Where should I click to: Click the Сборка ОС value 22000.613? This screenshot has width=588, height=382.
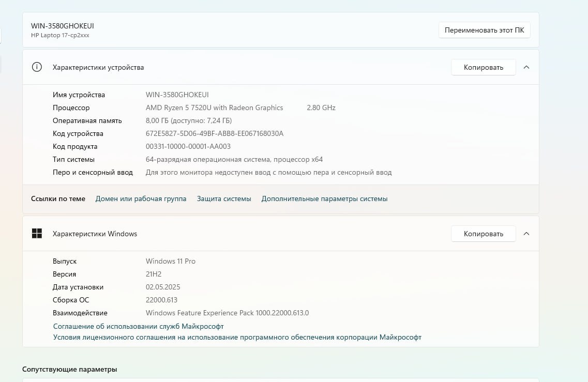[161, 300]
